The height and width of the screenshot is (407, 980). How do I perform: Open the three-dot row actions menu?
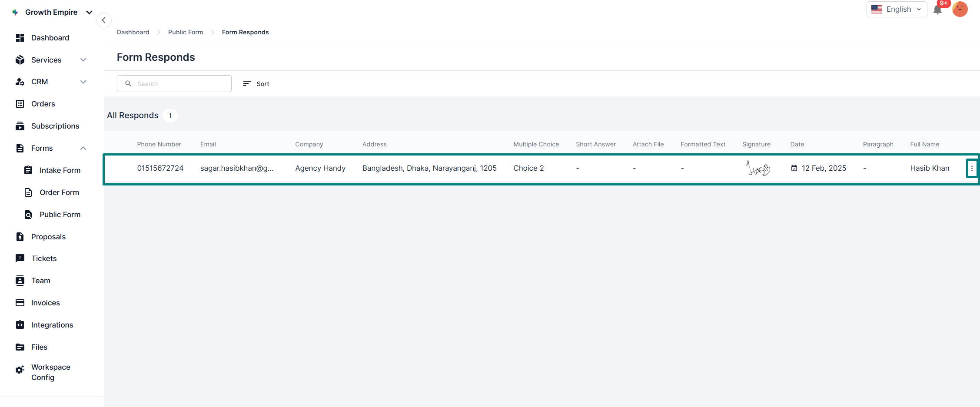point(972,169)
